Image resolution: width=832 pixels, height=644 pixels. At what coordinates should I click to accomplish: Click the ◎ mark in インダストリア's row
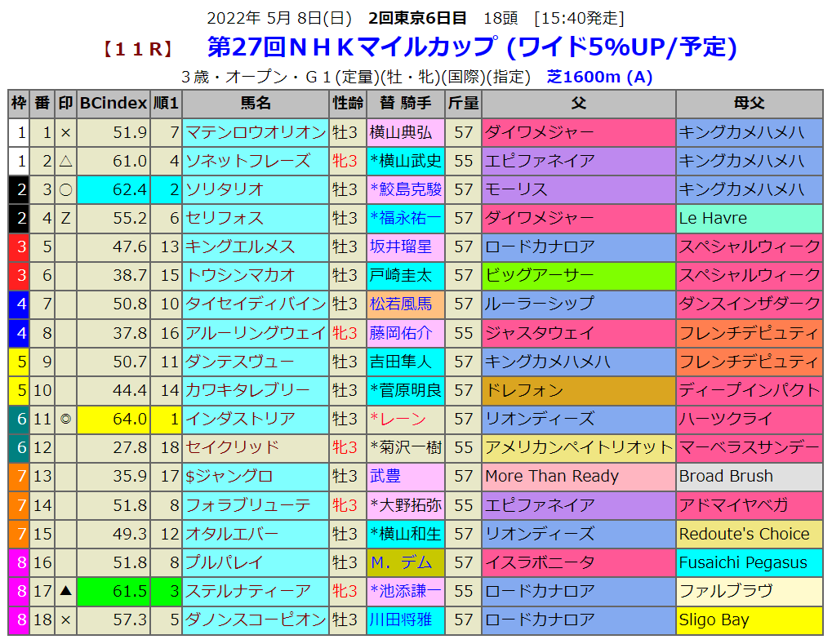66,419
